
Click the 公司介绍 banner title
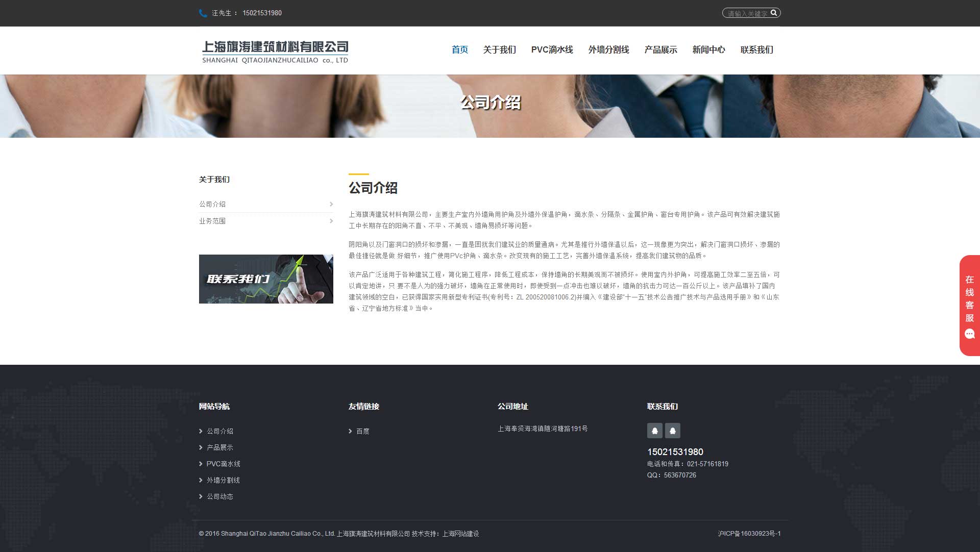pyautogui.click(x=491, y=103)
